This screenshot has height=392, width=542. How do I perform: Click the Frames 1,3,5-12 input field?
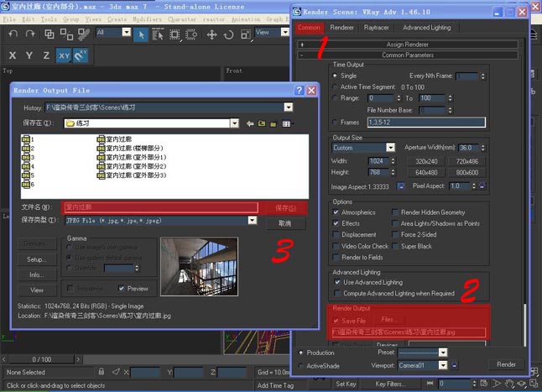click(x=426, y=122)
